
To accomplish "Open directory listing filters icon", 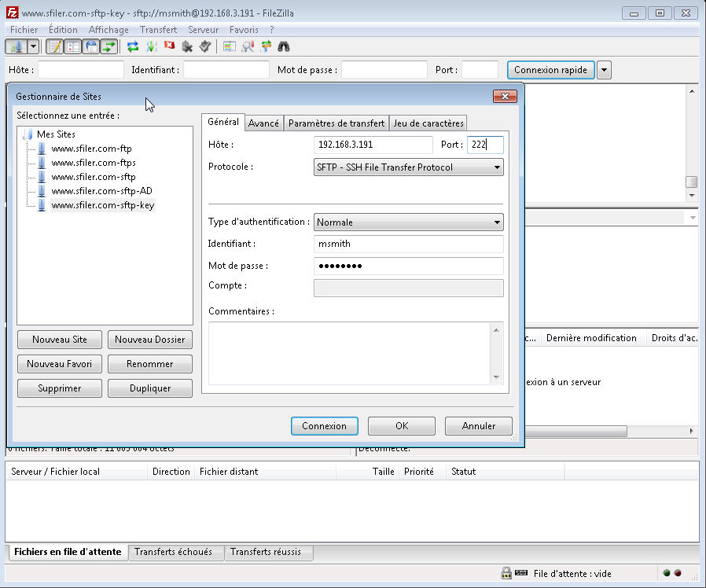I will (x=230, y=46).
